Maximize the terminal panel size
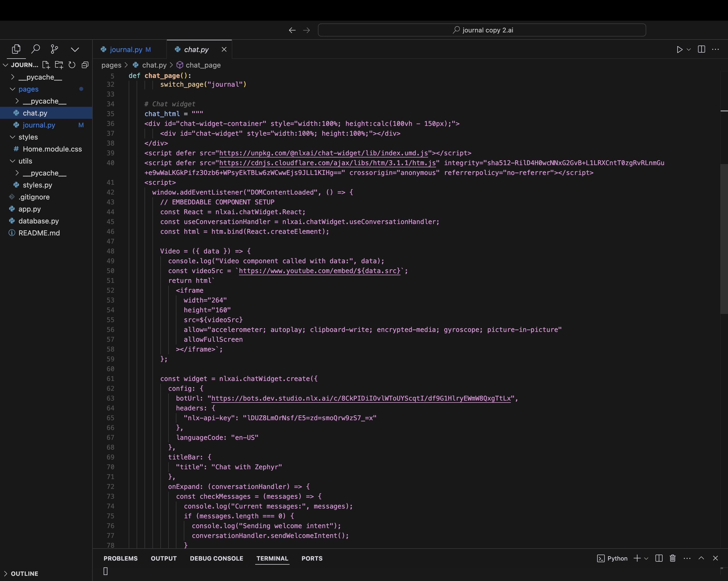Screen dimensions: 728x581 701,558
